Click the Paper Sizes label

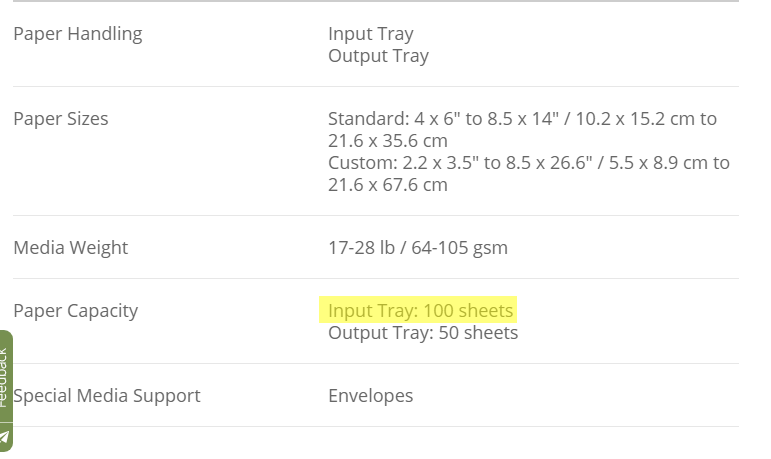(60, 119)
